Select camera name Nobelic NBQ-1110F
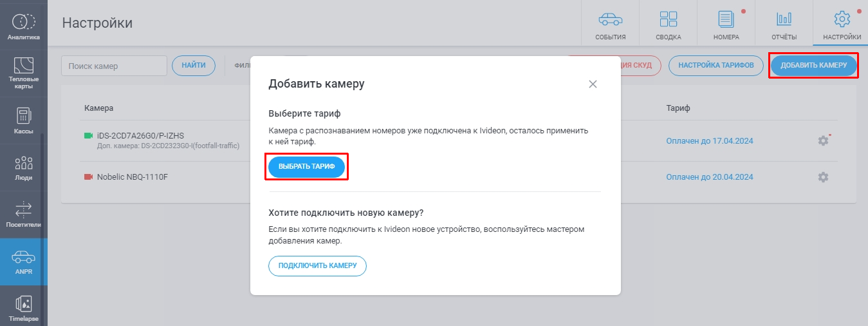Image resolution: width=868 pixels, height=326 pixels. pos(133,177)
